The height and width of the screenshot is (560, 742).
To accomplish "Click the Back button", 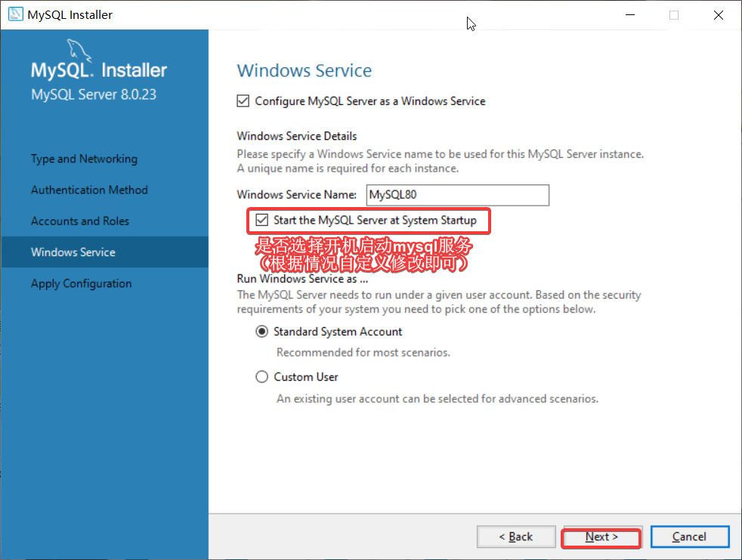I will (x=516, y=537).
